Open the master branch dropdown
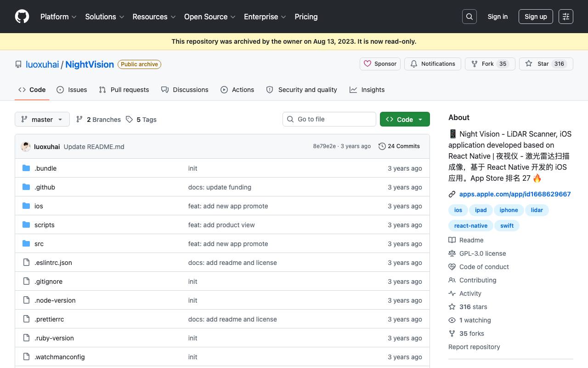The height and width of the screenshot is (368, 588). [42, 119]
